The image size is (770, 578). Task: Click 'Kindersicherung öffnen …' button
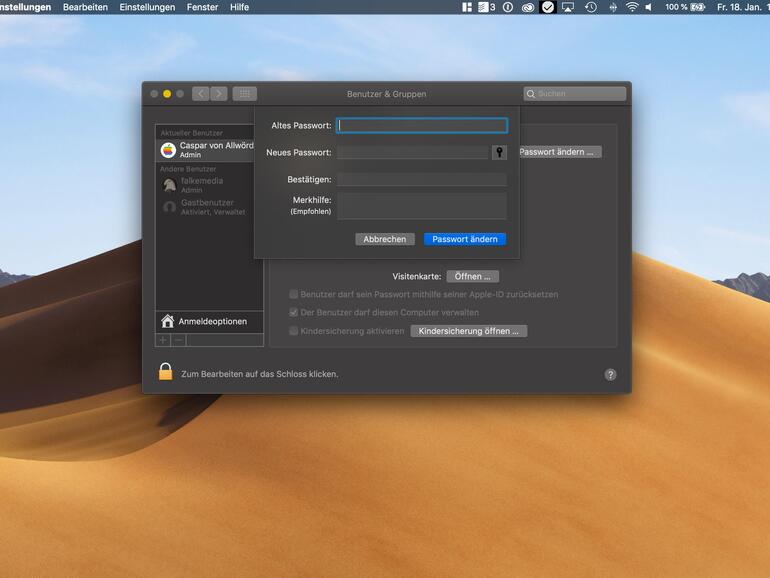click(468, 331)
